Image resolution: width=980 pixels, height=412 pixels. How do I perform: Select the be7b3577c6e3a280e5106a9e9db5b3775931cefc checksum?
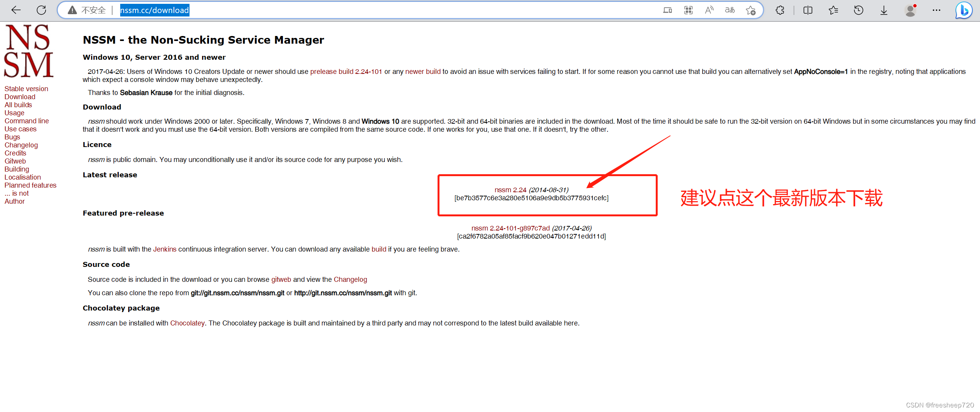[x=531, y=198]
